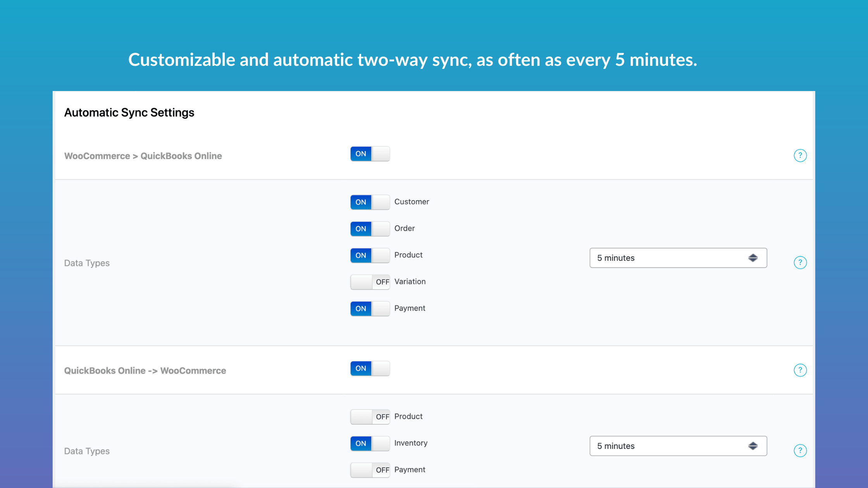Enable the Variation sync toggle

(x=370, y=282)
